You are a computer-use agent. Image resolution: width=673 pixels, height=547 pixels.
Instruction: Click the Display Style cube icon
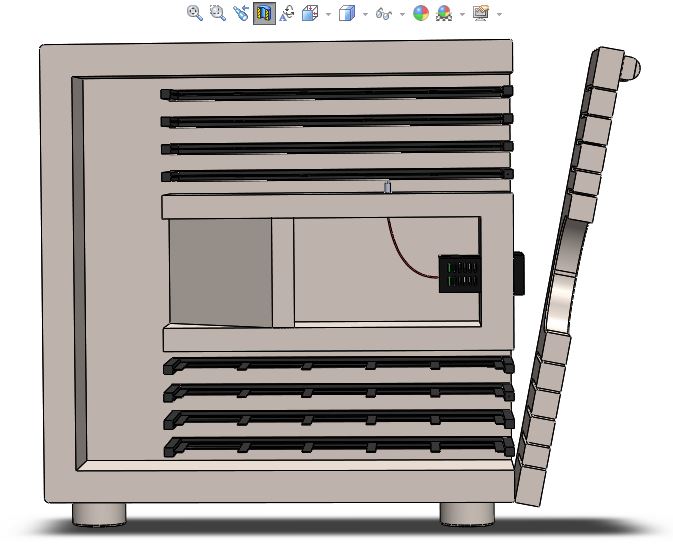tap(347, 13)
